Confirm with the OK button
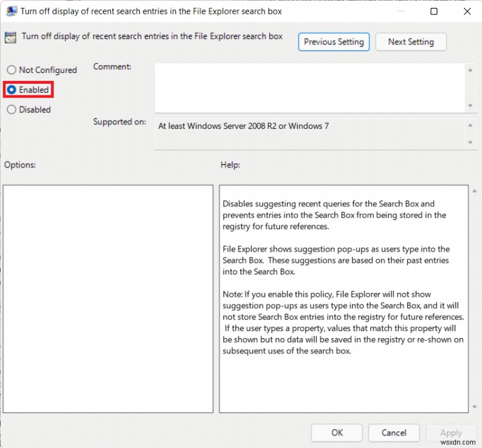Viewport: 482px width, 448px height. pyautogui.click(x=337, y=432)
